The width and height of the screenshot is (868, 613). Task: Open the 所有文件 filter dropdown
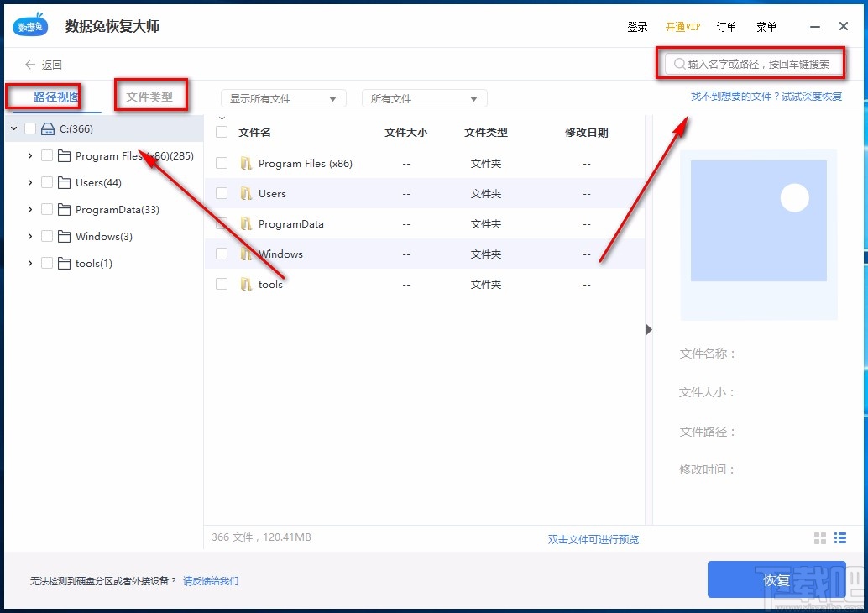(x=424, y=97)
